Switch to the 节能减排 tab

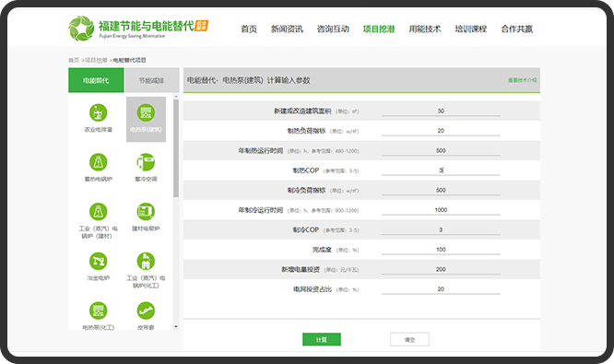151,80
